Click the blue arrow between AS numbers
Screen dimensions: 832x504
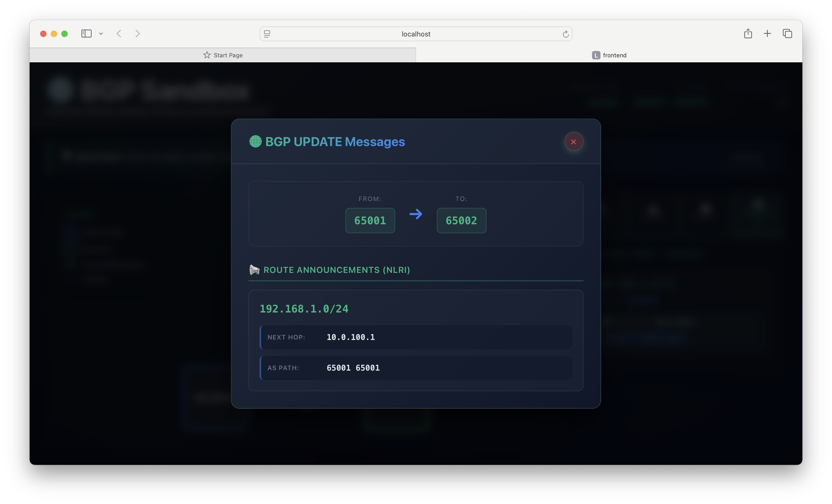click(416, 214)
